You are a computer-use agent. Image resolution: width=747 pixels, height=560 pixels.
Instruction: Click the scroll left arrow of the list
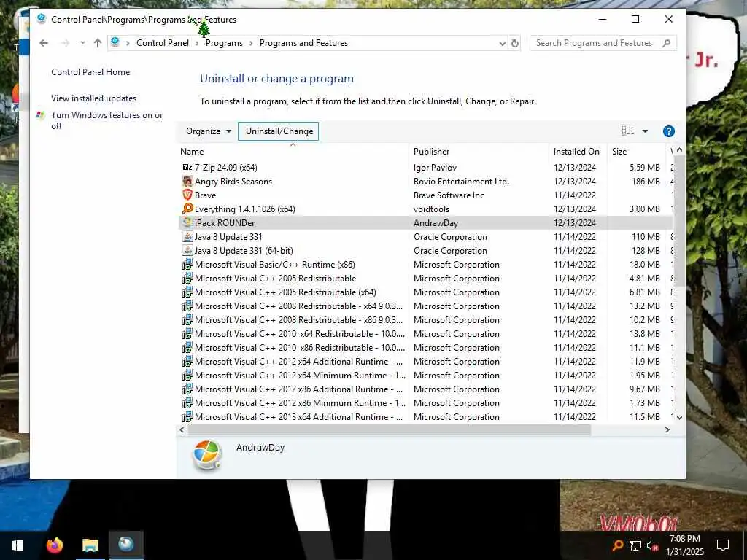coord(182,430)
